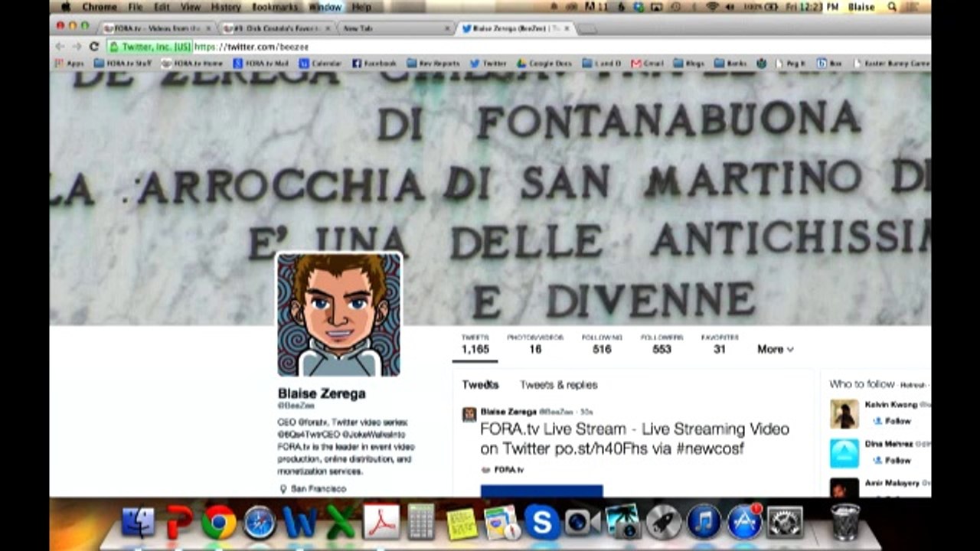Follow Dina Mehrez
The image size is (980, 551).
coord(892,460)
